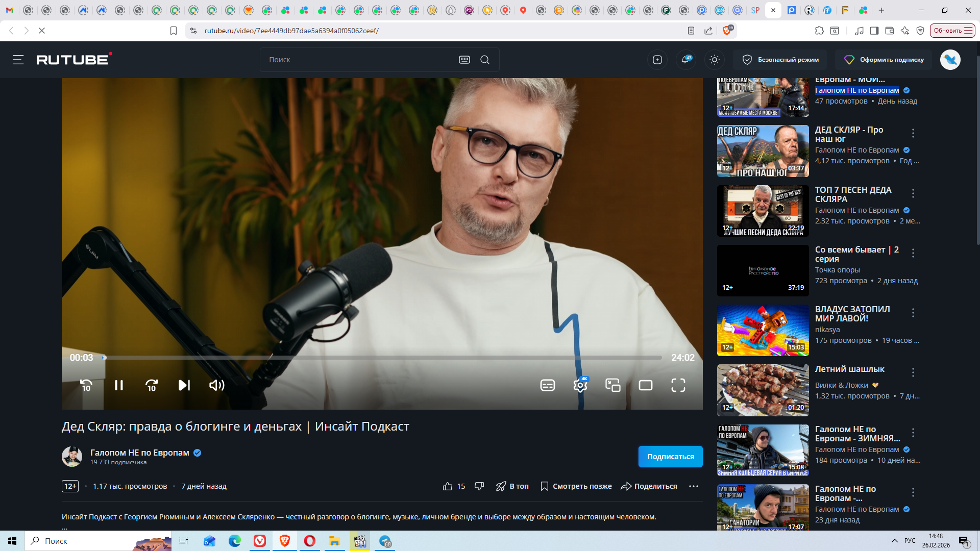This screenshot has width=980, height=551.
Task: Mute the video volume
Action: coord(217,385)
